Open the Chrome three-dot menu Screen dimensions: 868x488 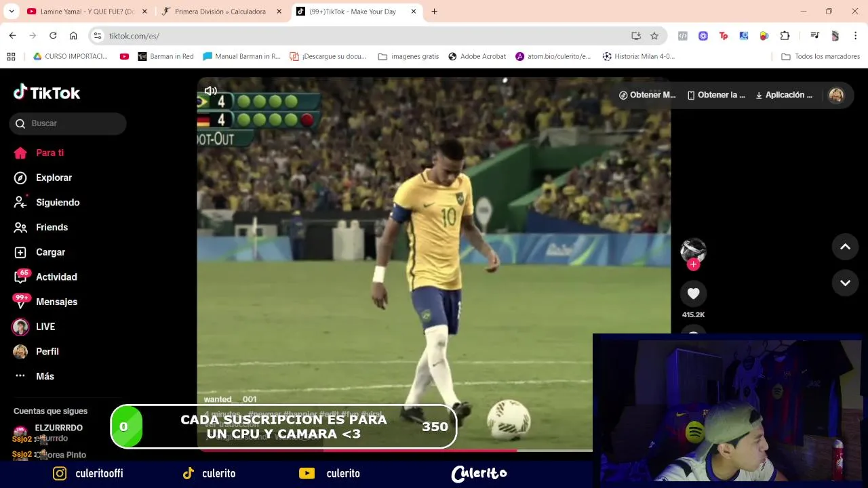click(855, 35)
